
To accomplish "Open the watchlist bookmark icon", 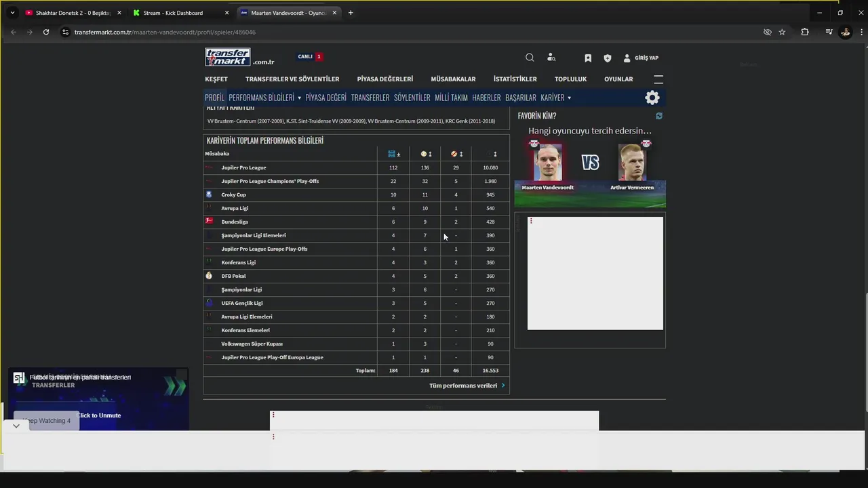I will click(588, 58).
